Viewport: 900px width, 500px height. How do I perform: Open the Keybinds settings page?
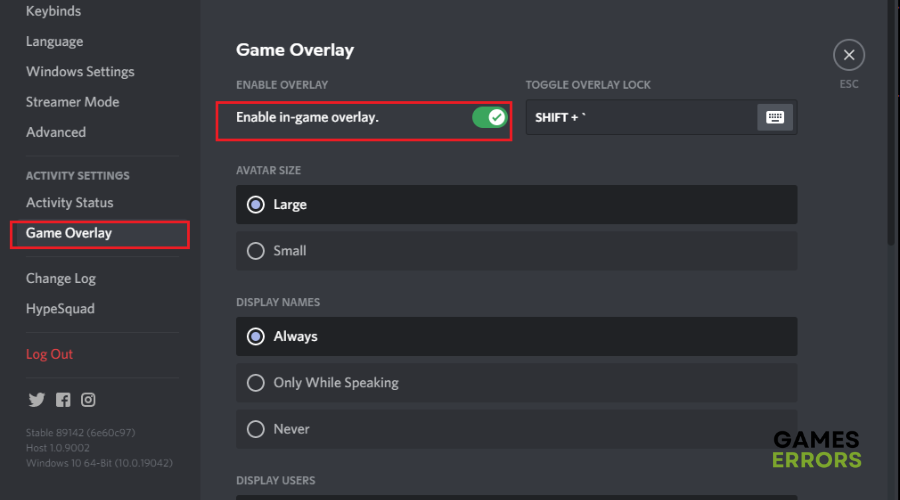click(x=53, y=11)
